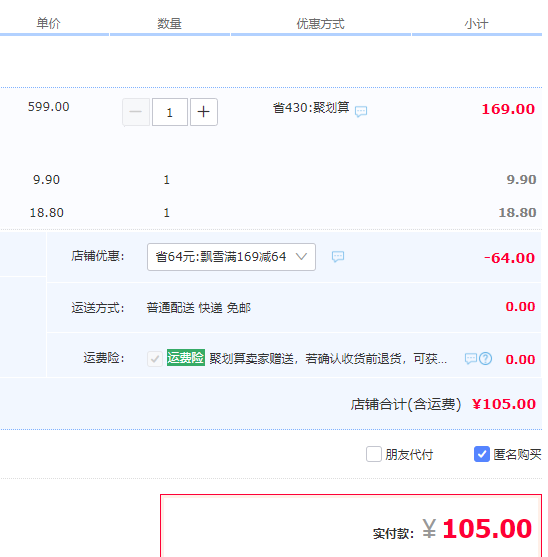Click the comment icon next to store discount dropdown
548x557 pixels.
338,256
